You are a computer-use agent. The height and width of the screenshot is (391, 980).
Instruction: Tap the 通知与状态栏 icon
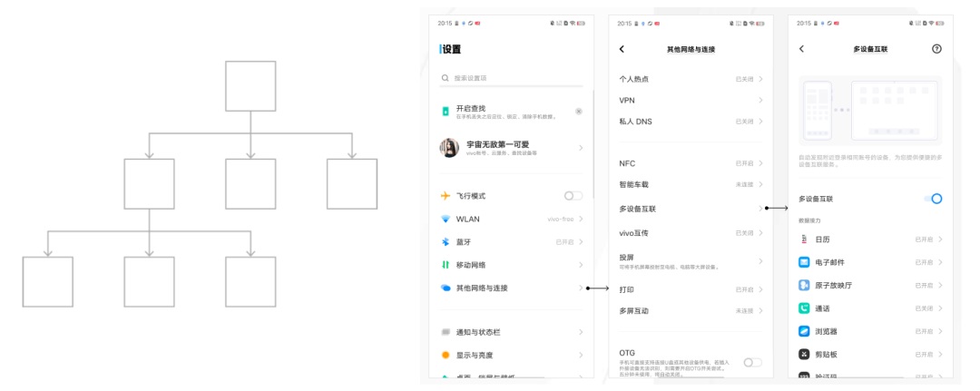pyautogui.click(x=445, y=332)
